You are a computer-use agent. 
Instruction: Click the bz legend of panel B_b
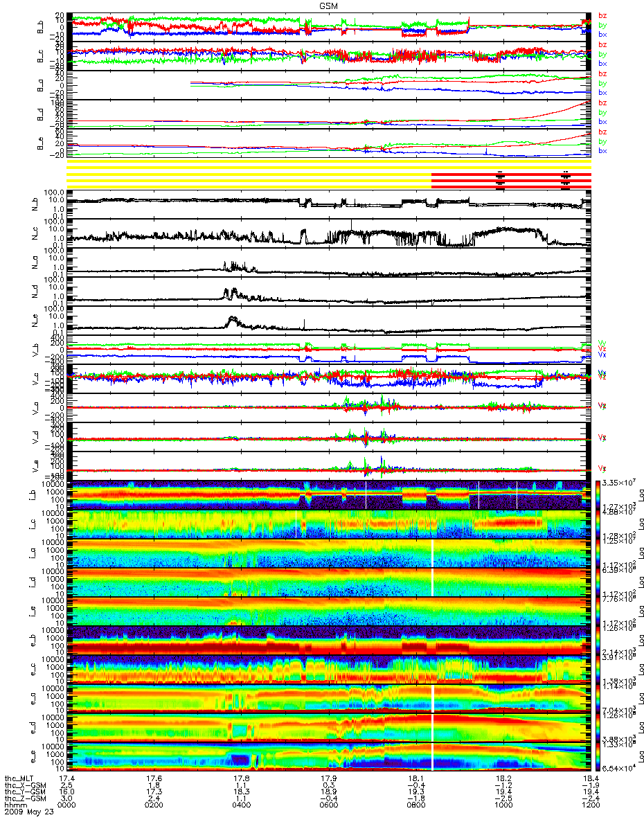tap(603, 16)
